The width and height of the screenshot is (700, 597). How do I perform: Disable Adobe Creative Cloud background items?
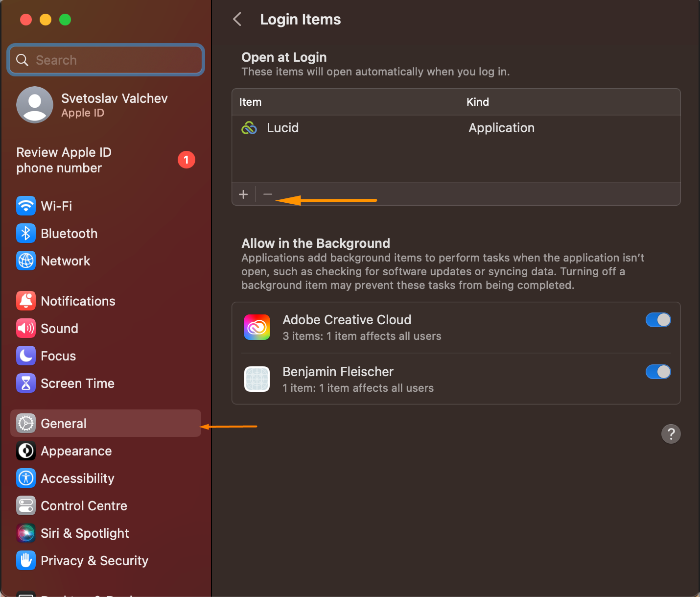(658, 320)
